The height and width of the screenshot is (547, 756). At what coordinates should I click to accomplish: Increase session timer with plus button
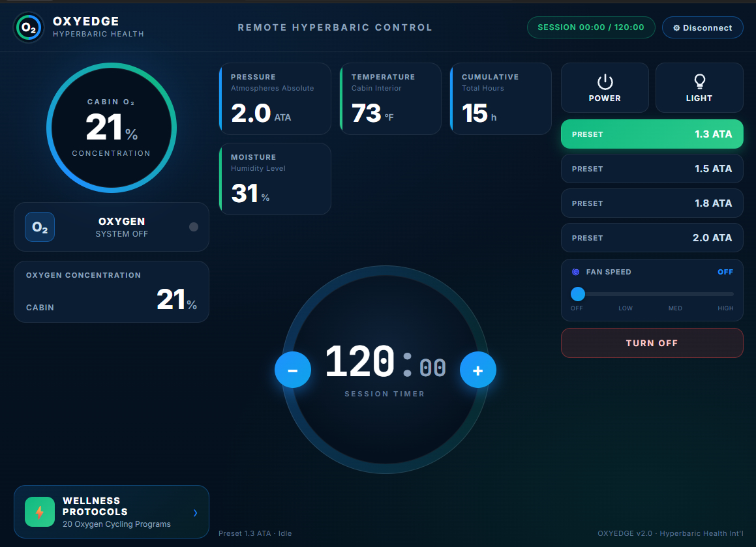[x=478, y=370]
